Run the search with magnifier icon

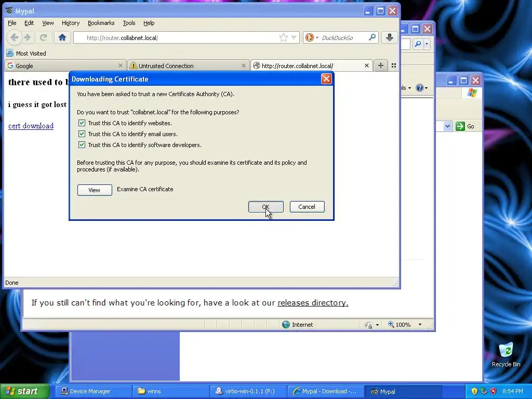point(372,37)
